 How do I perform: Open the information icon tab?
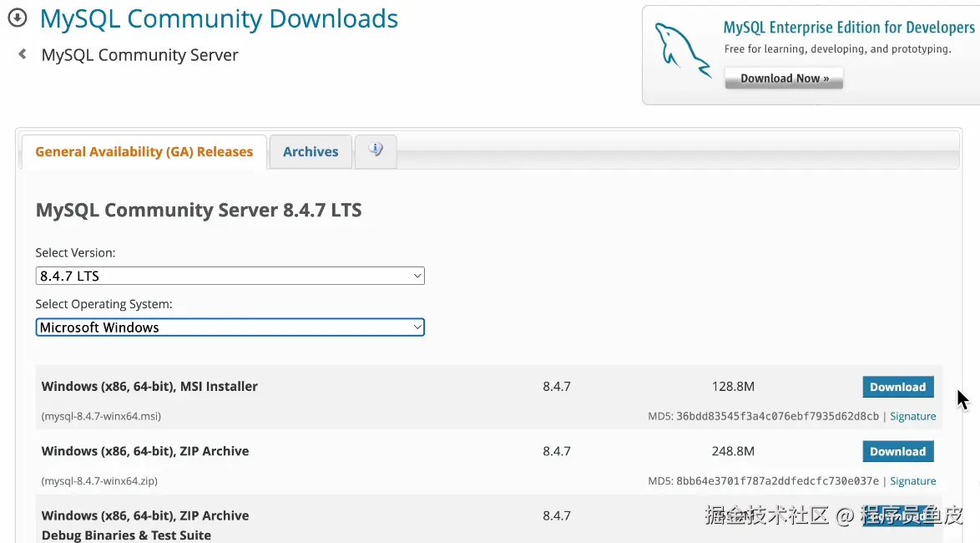(x=376, y=150)
